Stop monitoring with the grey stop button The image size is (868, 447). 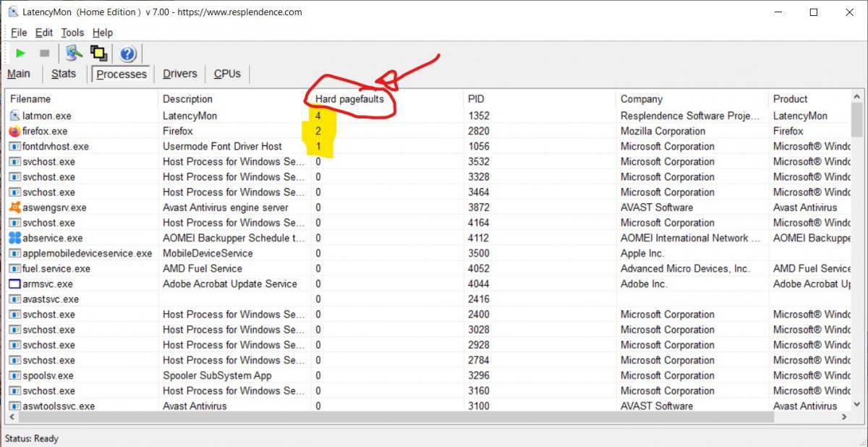click(x=44, y=53)
